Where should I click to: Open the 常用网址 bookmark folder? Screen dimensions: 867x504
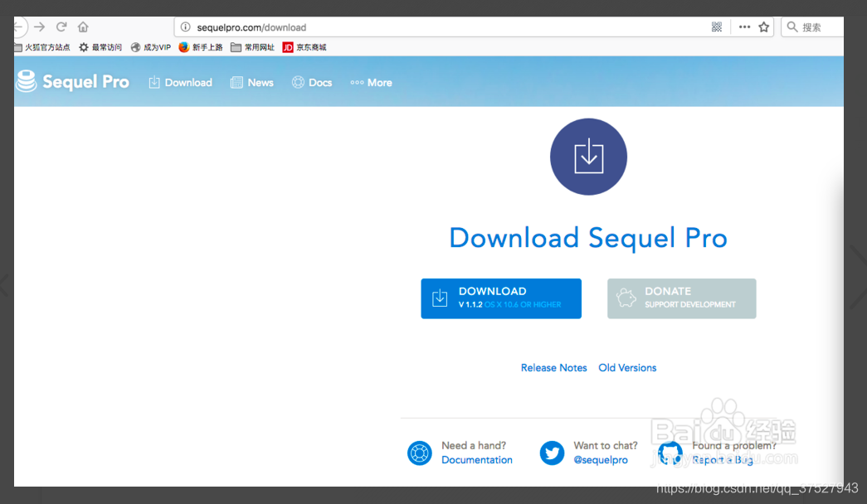(253, 47)
